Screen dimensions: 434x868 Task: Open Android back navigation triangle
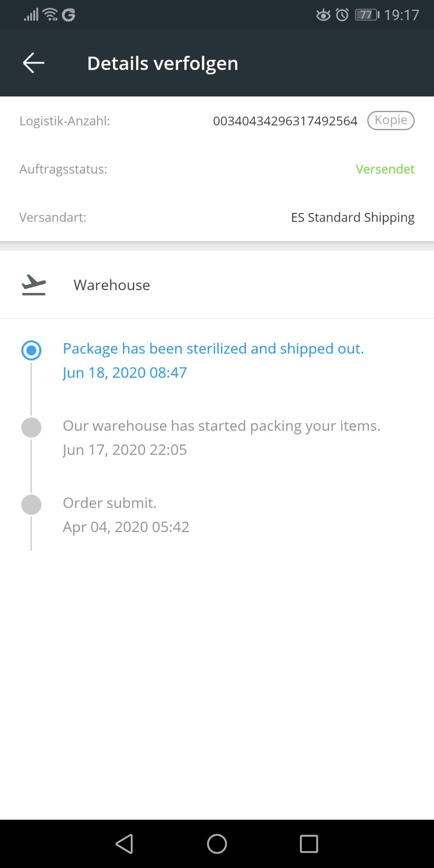click(x=125, y=844)
